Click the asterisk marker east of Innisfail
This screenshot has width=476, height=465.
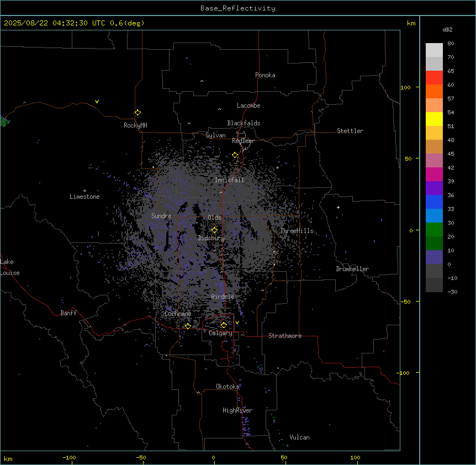tap(277, 167)
